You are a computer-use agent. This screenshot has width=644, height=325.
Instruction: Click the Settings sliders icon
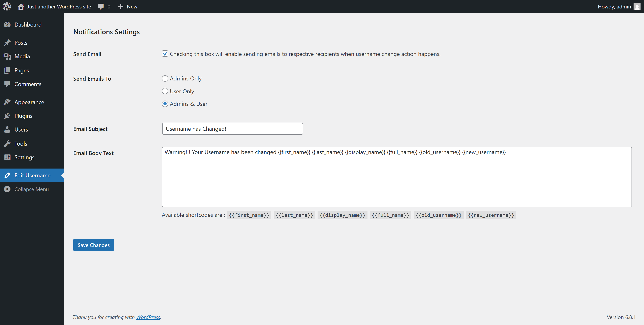[x=7, y=157]
